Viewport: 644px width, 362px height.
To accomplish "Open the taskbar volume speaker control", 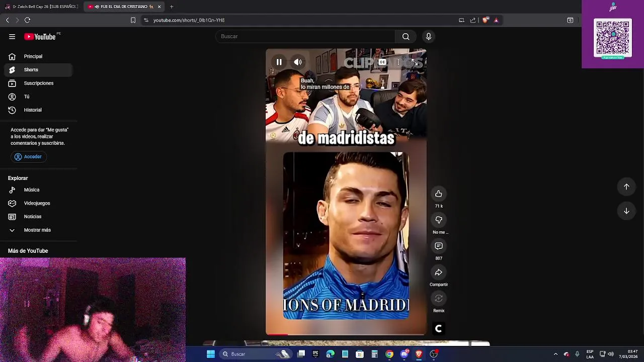I will click(611, 354).
